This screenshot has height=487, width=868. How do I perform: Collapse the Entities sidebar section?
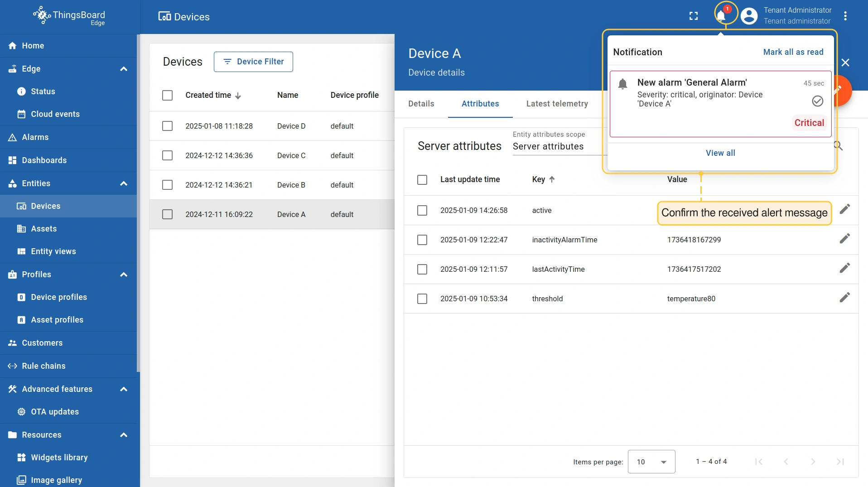coord(124,183)
